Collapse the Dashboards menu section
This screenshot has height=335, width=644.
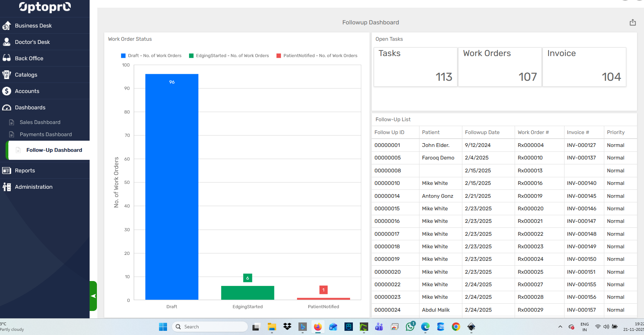[x=30, y=107]
